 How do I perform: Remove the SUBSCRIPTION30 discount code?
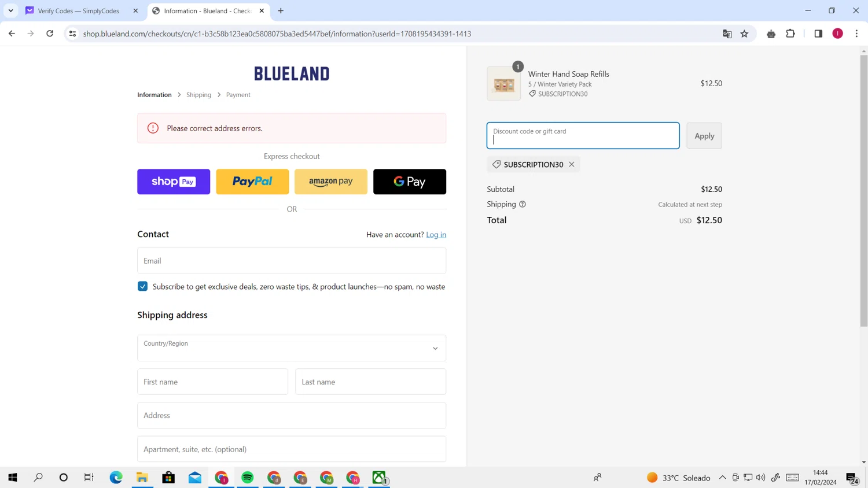click(572, 164)
